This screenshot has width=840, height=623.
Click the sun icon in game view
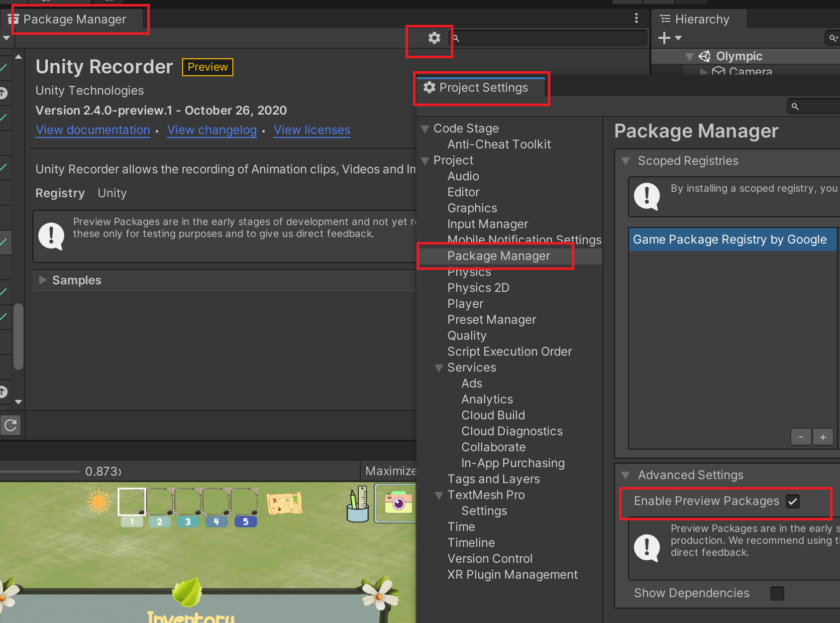[99, 501]
